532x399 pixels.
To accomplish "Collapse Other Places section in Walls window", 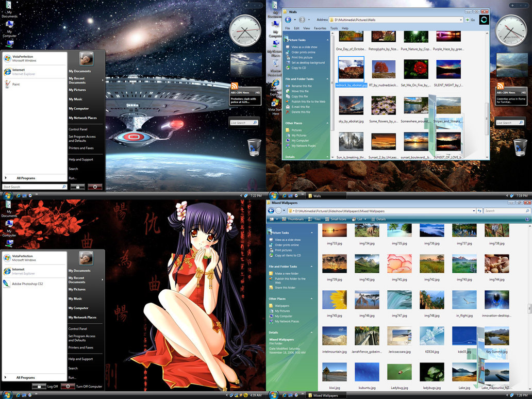I will click(x=328, y=123).
